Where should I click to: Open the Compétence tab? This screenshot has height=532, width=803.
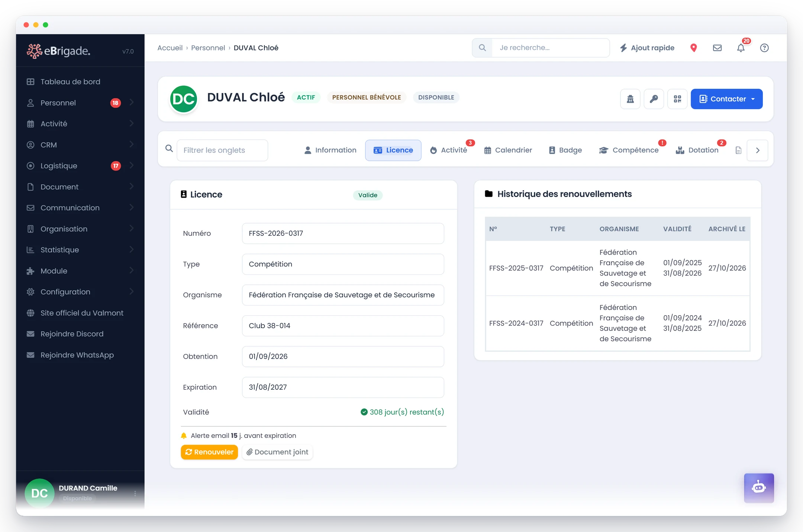coord(629,150)
